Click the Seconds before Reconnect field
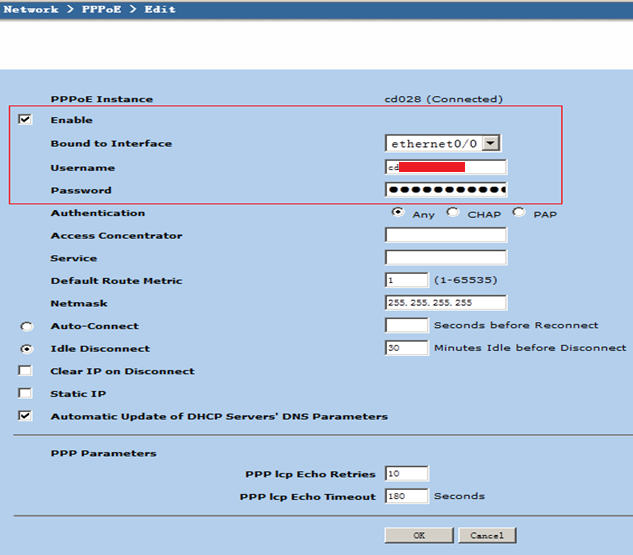The image size is (633, 555). pos(406,326)
